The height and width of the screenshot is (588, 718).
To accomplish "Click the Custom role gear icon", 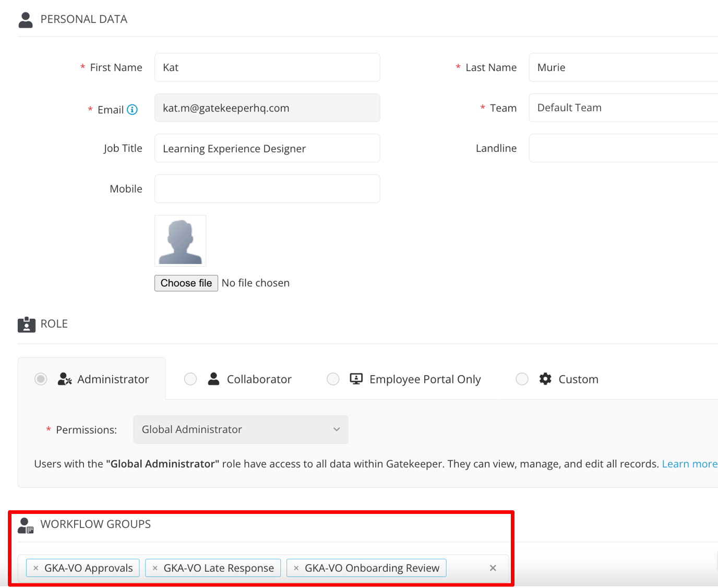I will click(545, 379).
